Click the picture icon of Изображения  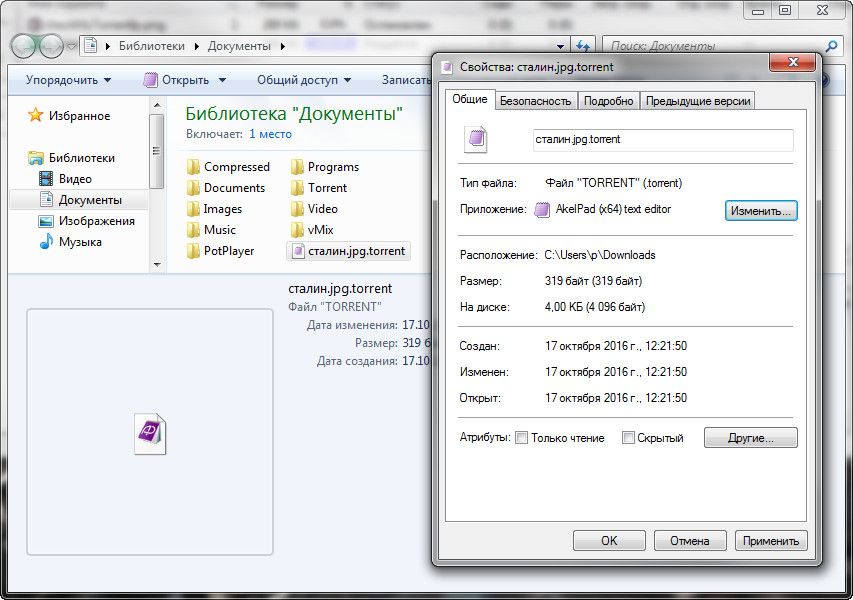(x=46, y=221)
